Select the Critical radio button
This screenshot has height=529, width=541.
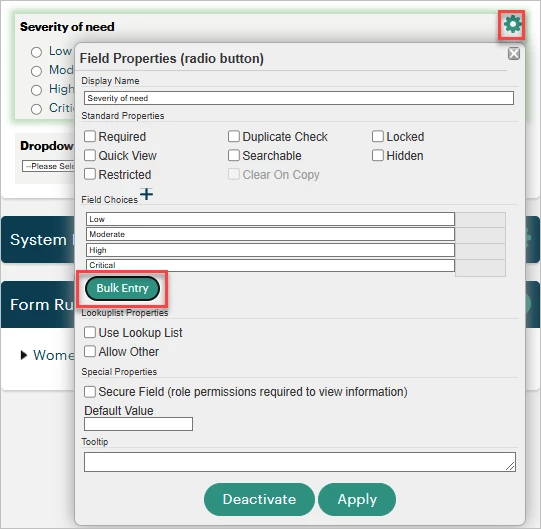click(36, 109)
